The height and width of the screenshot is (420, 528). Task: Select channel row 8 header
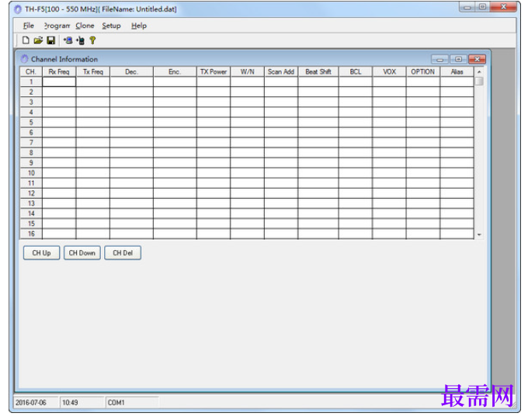pos(31,153)
